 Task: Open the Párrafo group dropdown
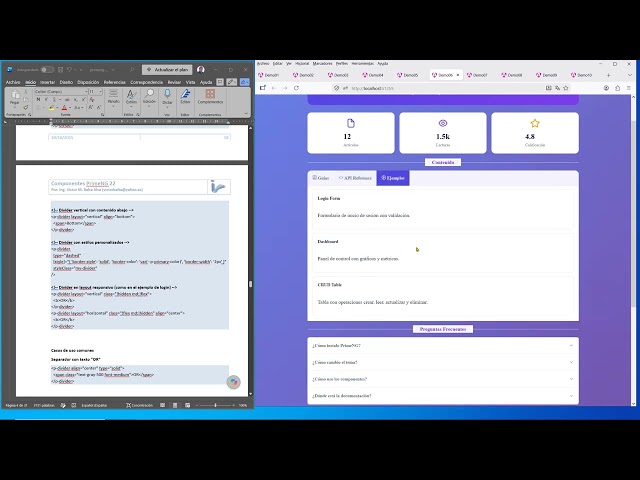pyautogui.click(x=113, y=98)
